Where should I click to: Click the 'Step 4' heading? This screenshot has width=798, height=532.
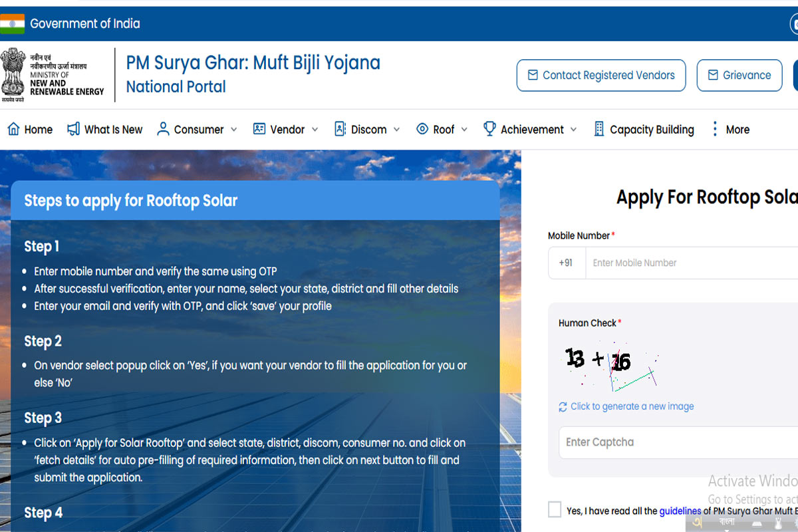point(43,513)
